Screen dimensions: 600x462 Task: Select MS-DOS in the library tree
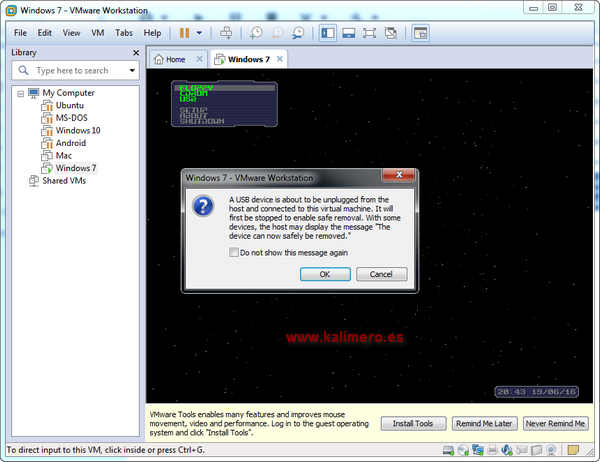(72, 118)
